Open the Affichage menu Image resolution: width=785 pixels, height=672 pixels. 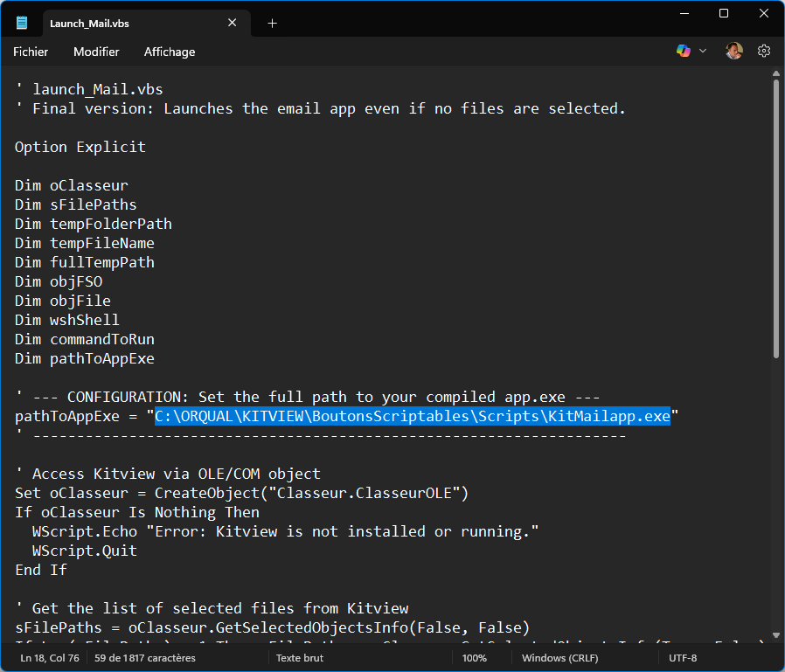[x=170, y=52]
